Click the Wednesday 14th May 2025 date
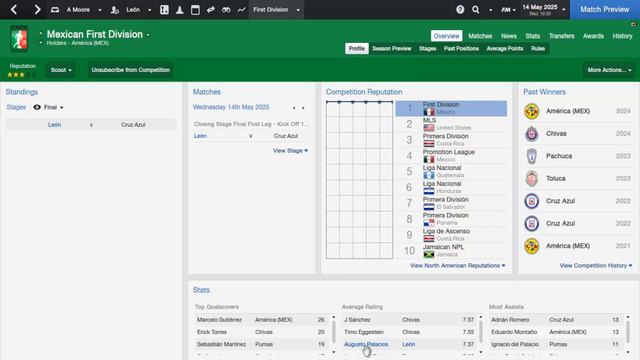Viewport: 640px width, 360px height. pyautogui.click(x=231, y=107)
